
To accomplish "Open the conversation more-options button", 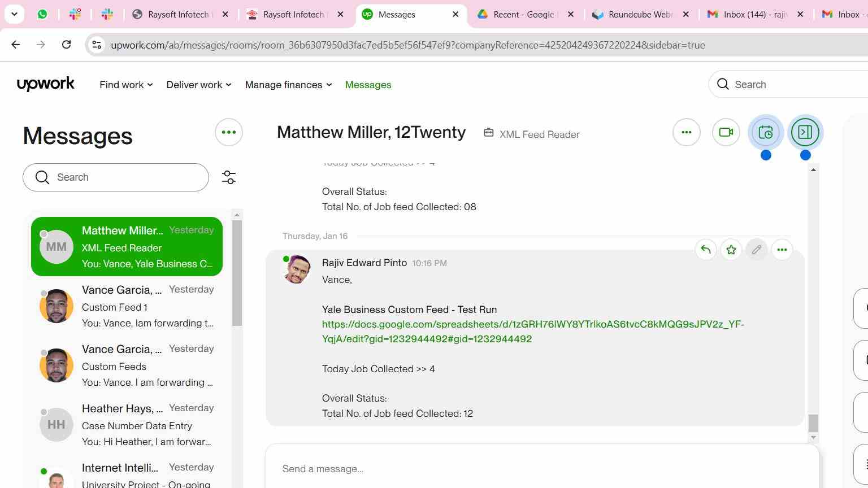I will 687,132.
